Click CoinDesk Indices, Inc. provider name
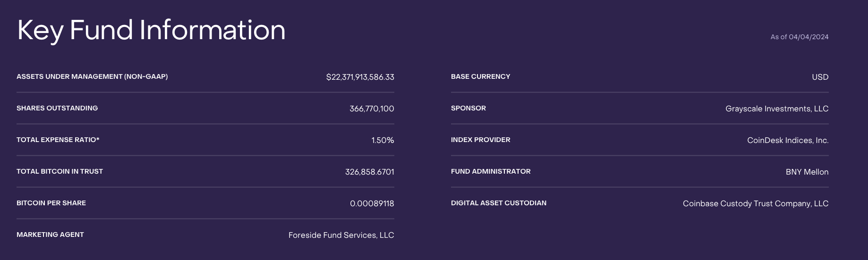 click(788, 140)
